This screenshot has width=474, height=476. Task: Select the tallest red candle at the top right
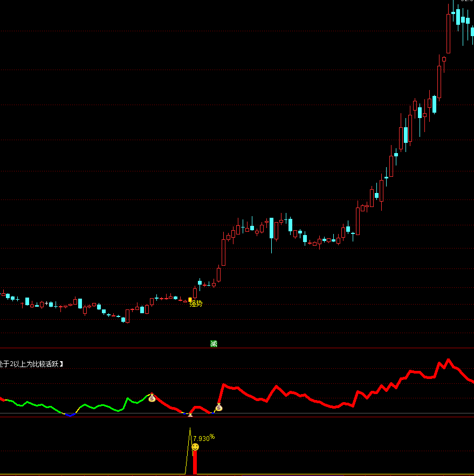pos(449,32)
